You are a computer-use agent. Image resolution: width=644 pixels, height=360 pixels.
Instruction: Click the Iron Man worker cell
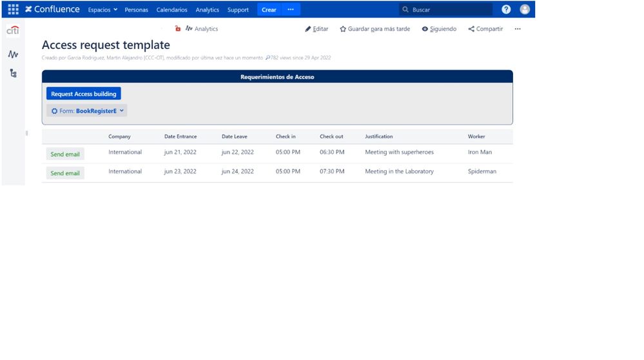tap(480, 152)
